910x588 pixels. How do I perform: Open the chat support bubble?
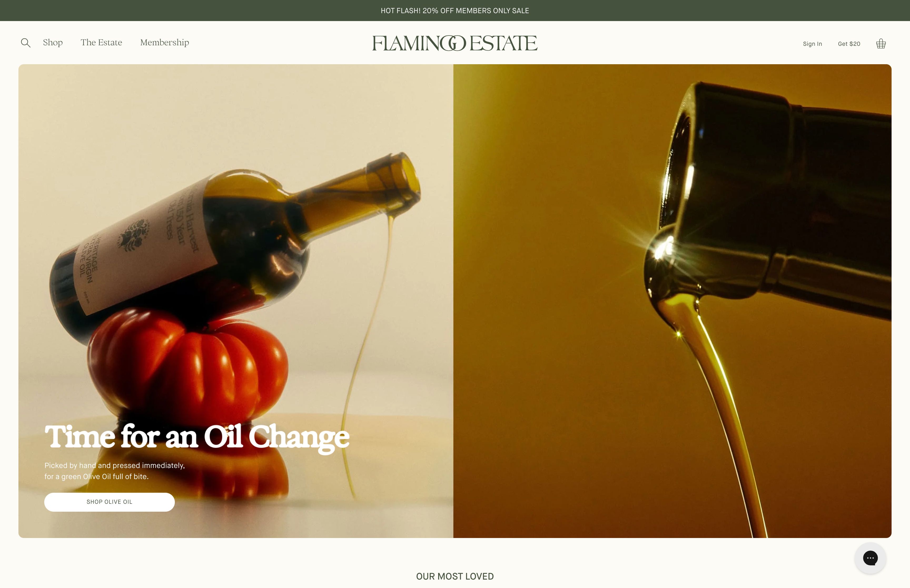click(x=870, y=558)
